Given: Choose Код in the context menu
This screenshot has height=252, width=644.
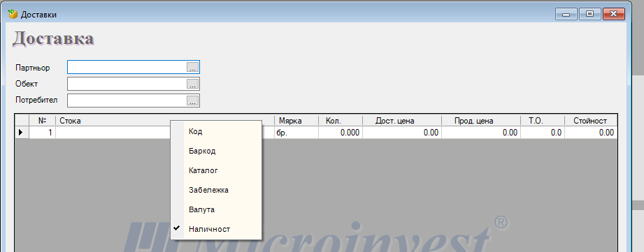Looking at the screenshot, I should pyautogui.click(x=216, y=131).
